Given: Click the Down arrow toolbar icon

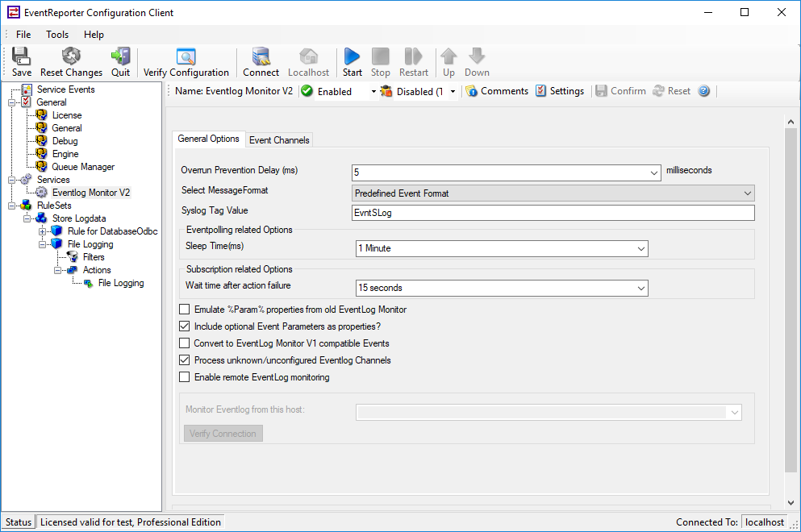Looking at the screenshot, I should pyautogui.click(x=477, y=62).
